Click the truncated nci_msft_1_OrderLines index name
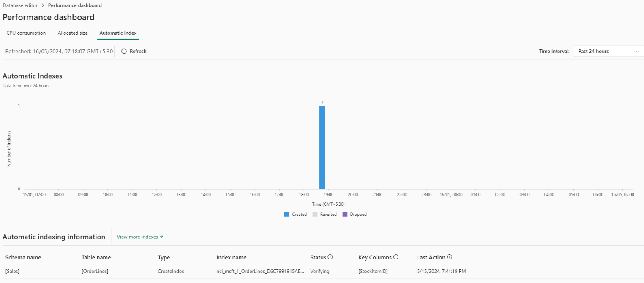Screen dimensions: 644x283 coord(260,271)
